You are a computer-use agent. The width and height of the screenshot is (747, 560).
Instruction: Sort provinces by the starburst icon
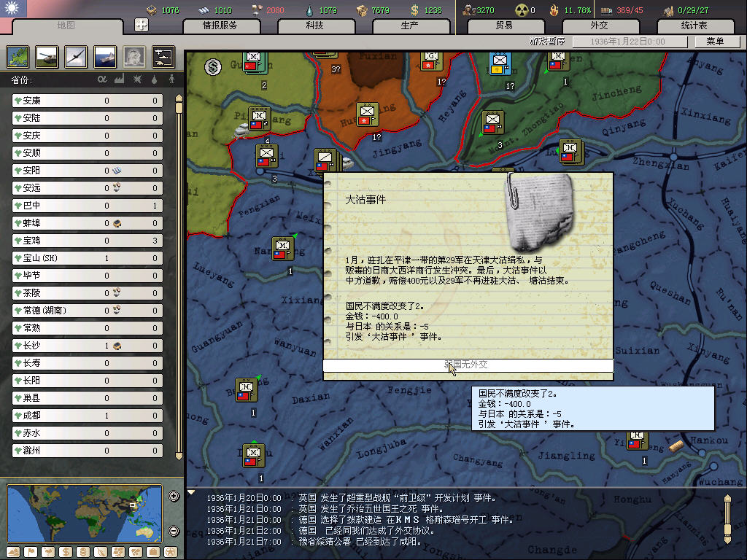pyautogui.click(x=137, y=79)
